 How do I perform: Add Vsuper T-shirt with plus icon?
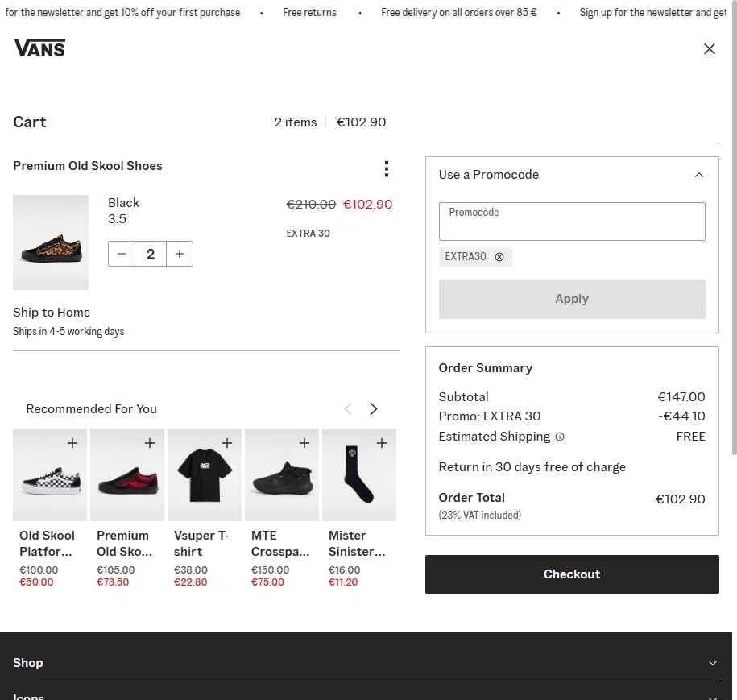click(x=227, y=443)
